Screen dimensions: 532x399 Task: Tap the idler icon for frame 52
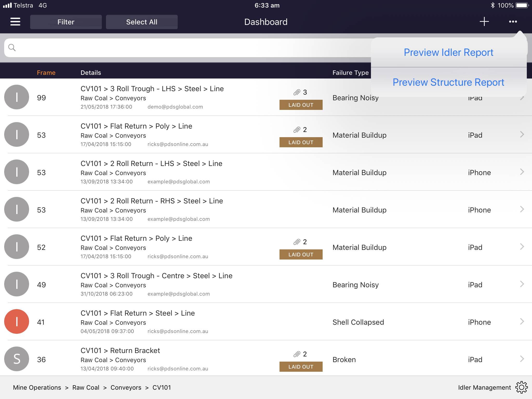(x=17, y=247)
